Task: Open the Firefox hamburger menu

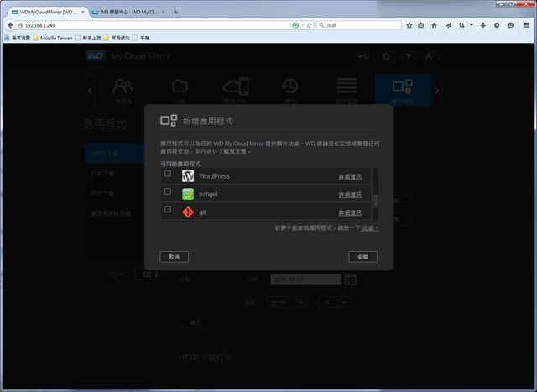Action: pyautogui.click(x=526, y=25)
